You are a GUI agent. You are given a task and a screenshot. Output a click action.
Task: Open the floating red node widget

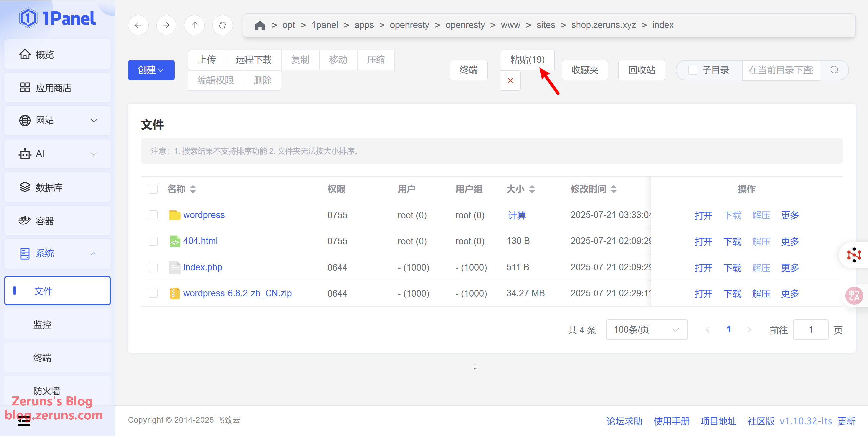coord(854,255)
